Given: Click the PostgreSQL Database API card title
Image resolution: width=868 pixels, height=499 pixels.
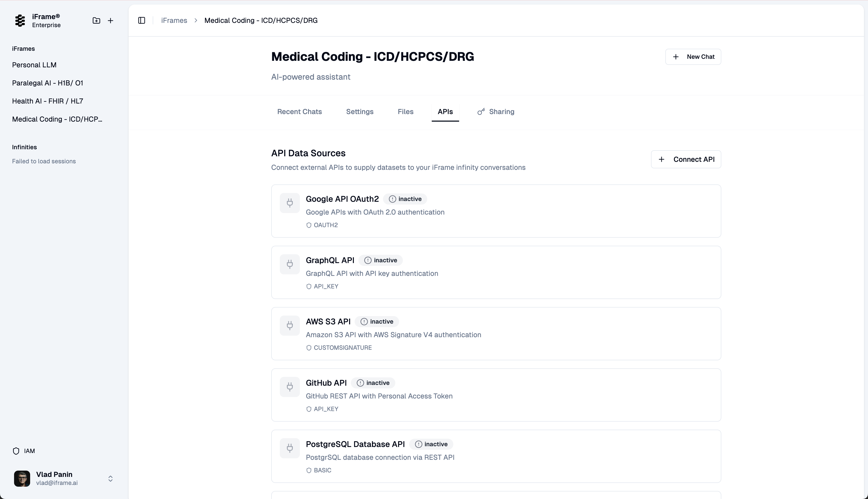Looking at the screenshot, I should click(355, 444).
